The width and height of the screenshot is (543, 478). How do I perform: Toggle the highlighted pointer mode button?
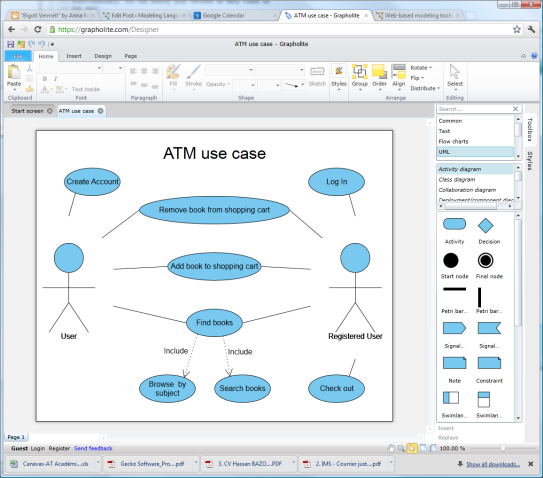(412, 448)
